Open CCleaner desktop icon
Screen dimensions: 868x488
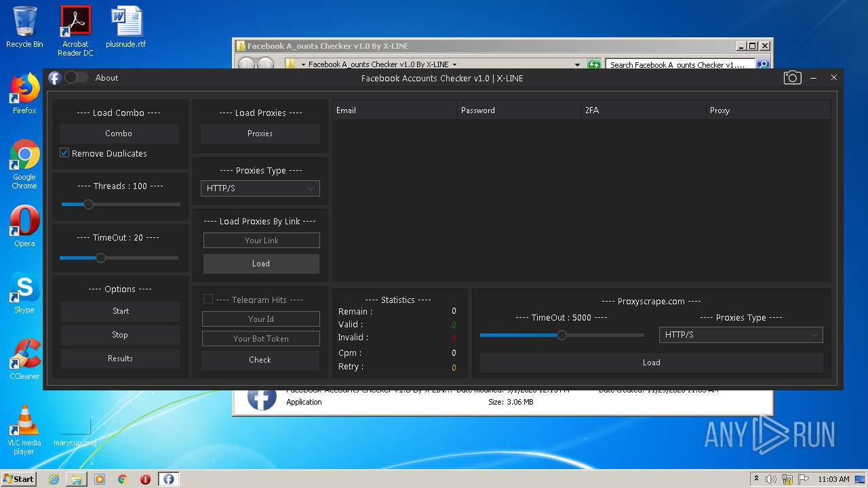coord(24,360)
